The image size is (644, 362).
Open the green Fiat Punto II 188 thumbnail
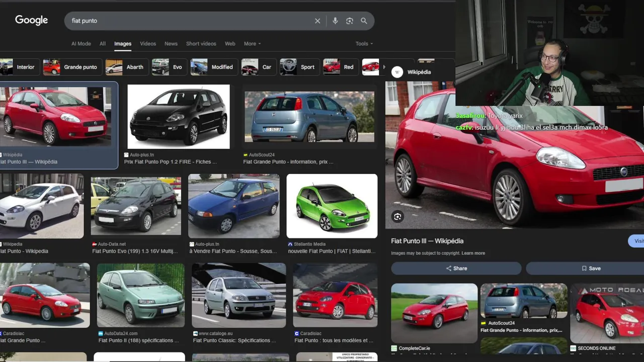[x=141, y=295]
